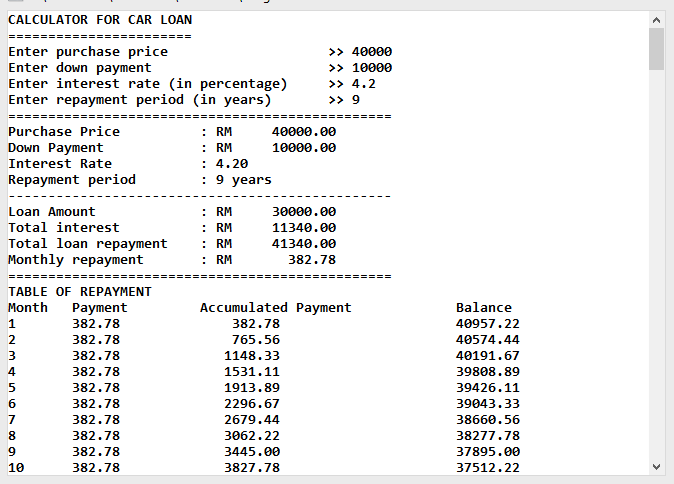
Task: Click accumulated payment 3062.22 for month 8
Action: (x=252, y=435)
